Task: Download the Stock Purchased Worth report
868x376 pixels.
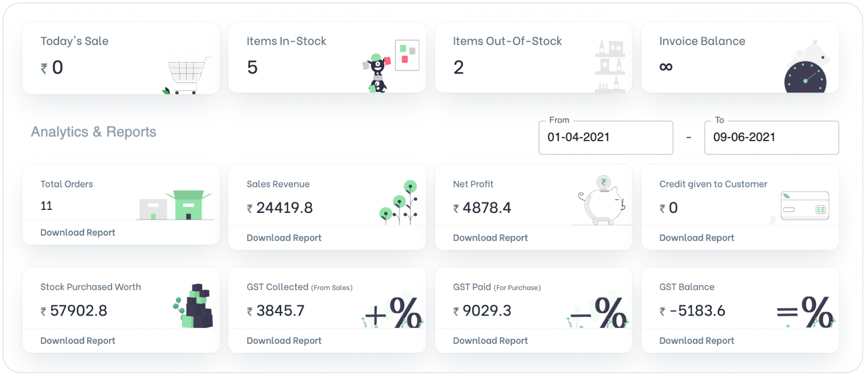Action: [x=78, y=340]
